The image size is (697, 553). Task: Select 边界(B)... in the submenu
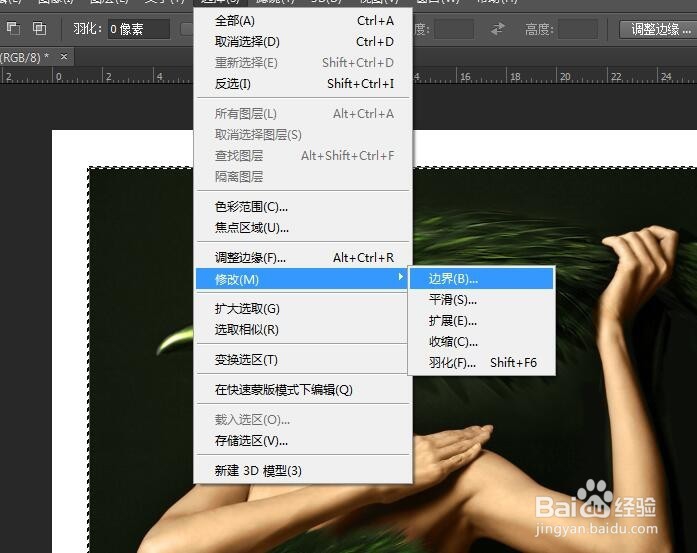(481, 279)
